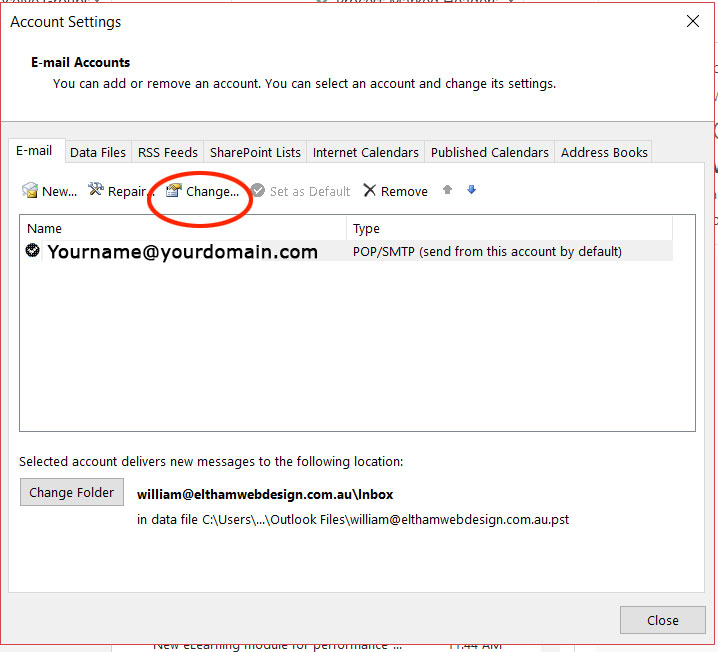
Task: Select the SharePoint Lists tab
Action: point(255,152)
